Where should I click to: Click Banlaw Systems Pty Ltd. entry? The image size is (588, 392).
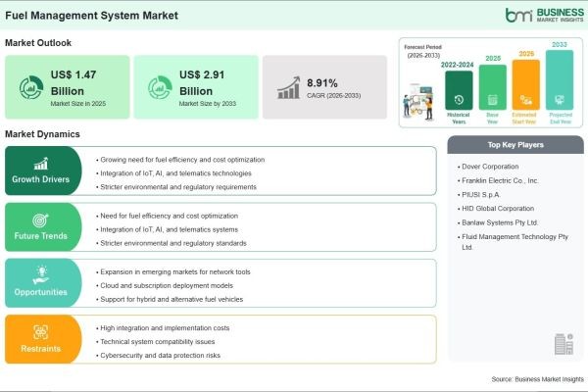tap(498, 222)
